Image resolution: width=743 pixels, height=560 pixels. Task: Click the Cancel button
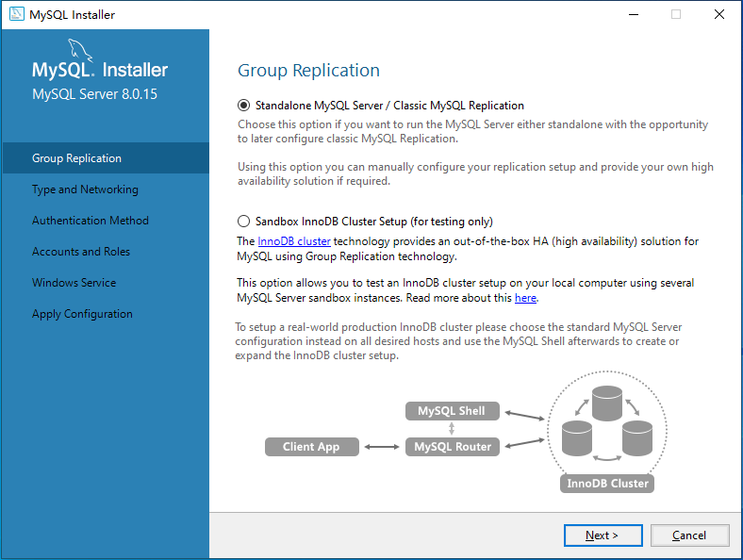pyautogui.click(x=689, y=535)
